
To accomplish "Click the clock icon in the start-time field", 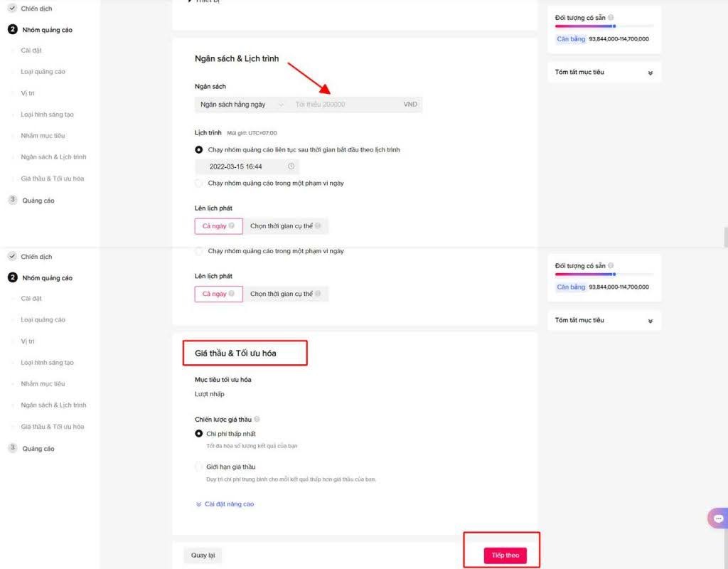I will click(291, 166).
